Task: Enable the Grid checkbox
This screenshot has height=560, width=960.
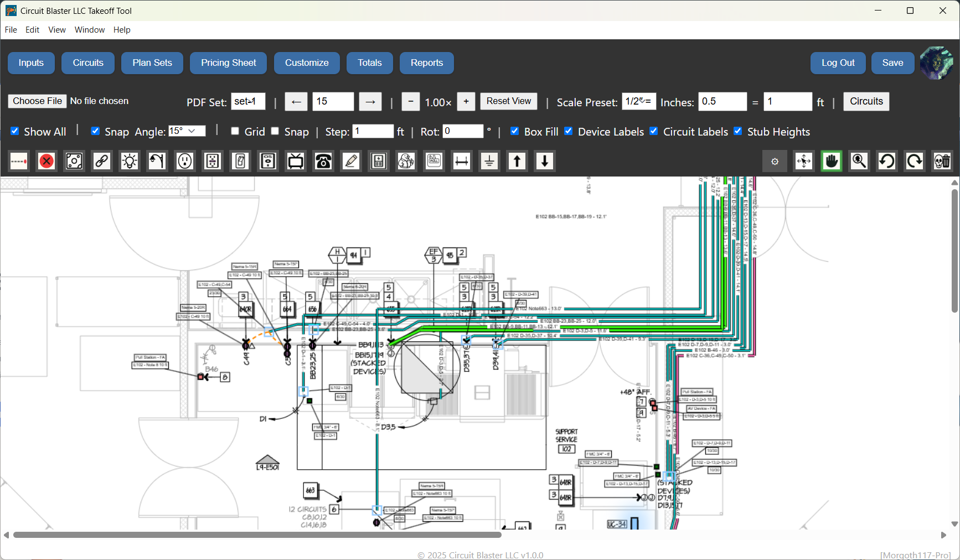Action: pos(235,131)
